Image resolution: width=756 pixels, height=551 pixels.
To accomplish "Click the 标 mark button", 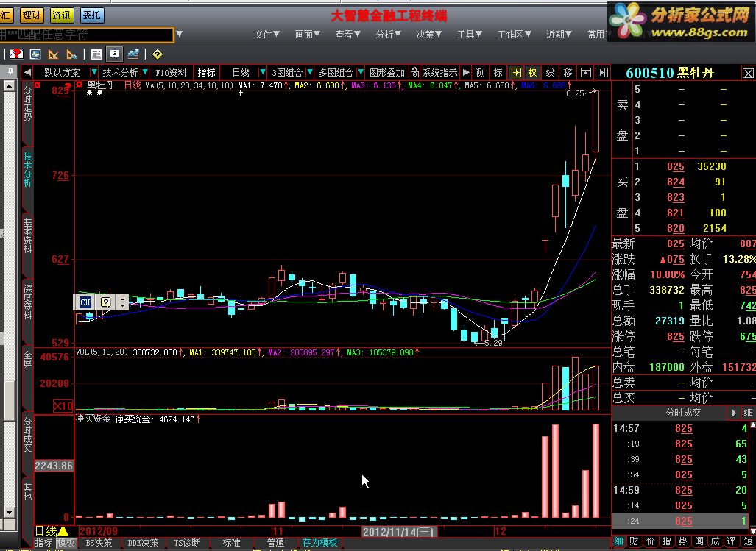I will 498,73.
